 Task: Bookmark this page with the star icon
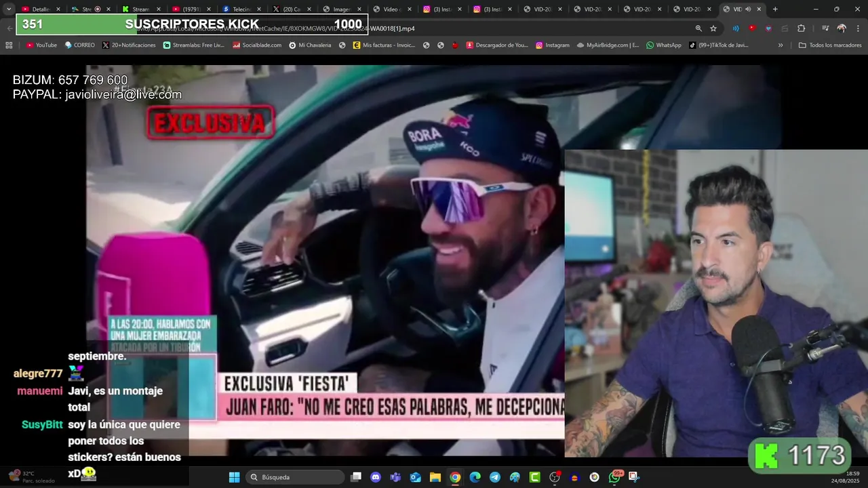pos(713,28)
